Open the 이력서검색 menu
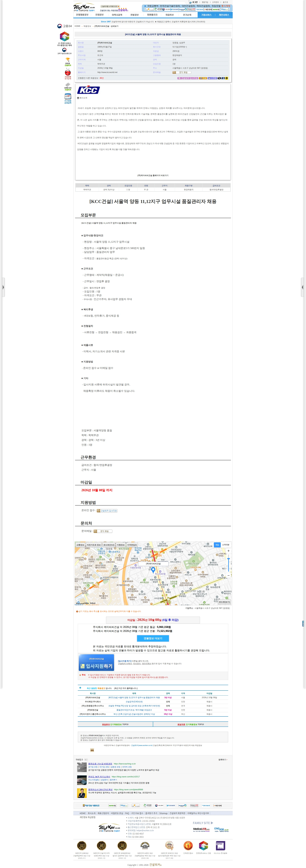 coord(117,15)
